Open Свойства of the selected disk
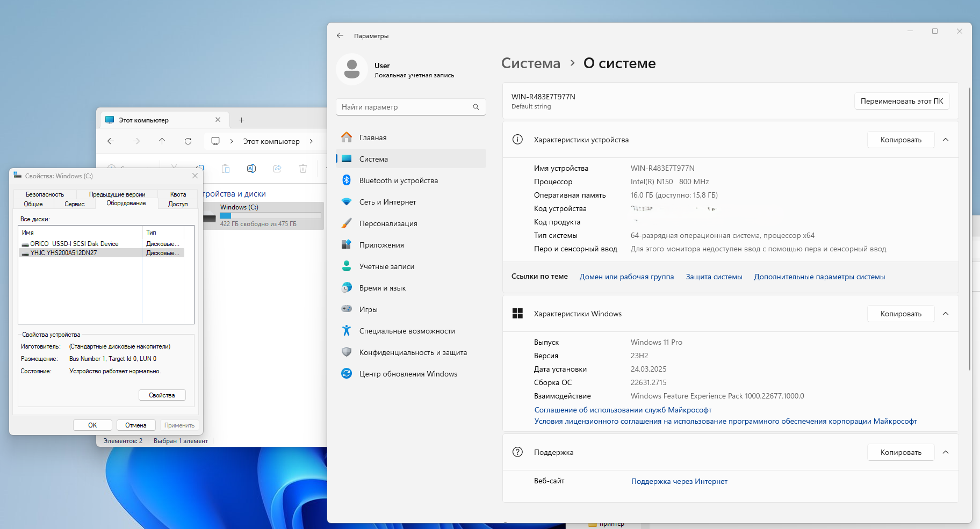Viewport: 980px width, 529px height. 162,395
